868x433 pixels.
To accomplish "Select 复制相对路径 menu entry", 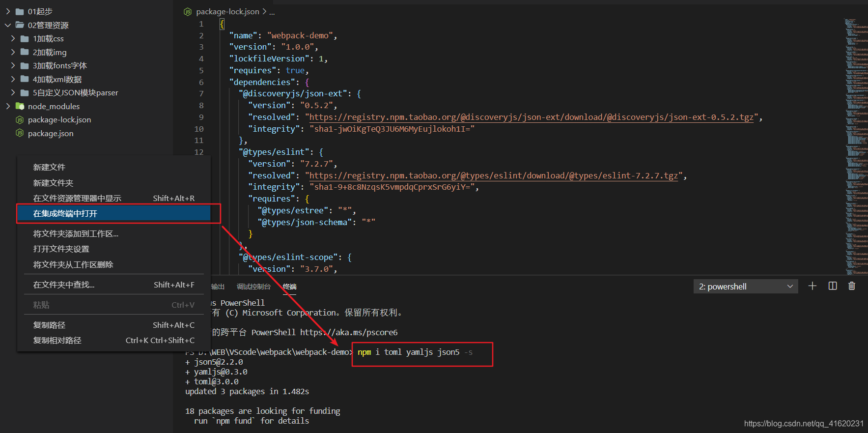I will tap(114, 340).
